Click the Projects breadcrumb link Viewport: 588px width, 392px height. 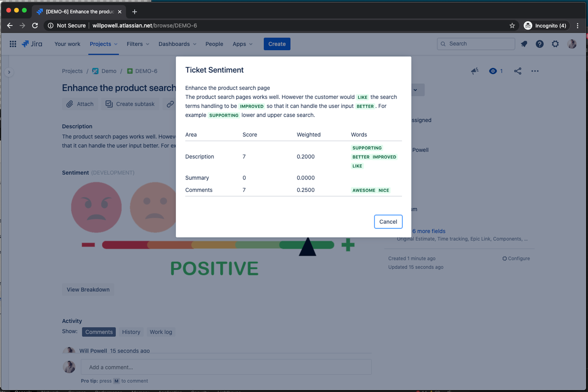pos(72,71)
